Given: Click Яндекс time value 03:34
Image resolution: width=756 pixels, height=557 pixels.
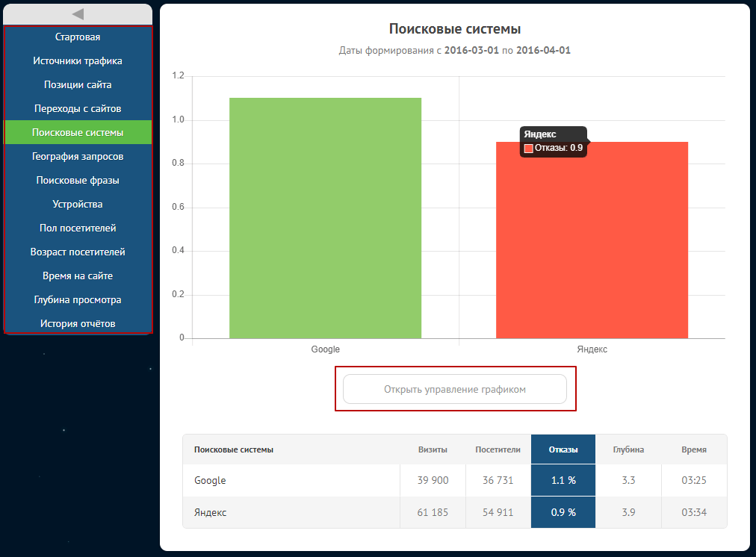Looking at the screenshot, I should click(x=694, y=513).
